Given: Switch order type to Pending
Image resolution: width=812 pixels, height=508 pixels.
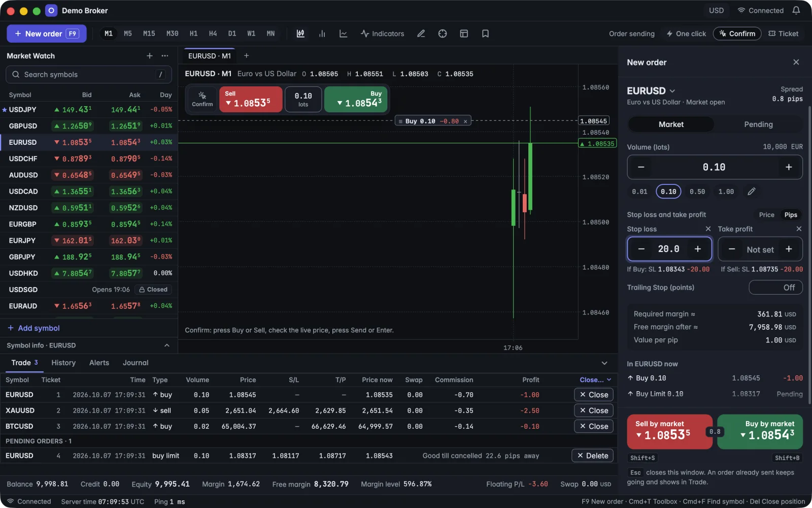Looking at the screenshot, I should (758, 124).
